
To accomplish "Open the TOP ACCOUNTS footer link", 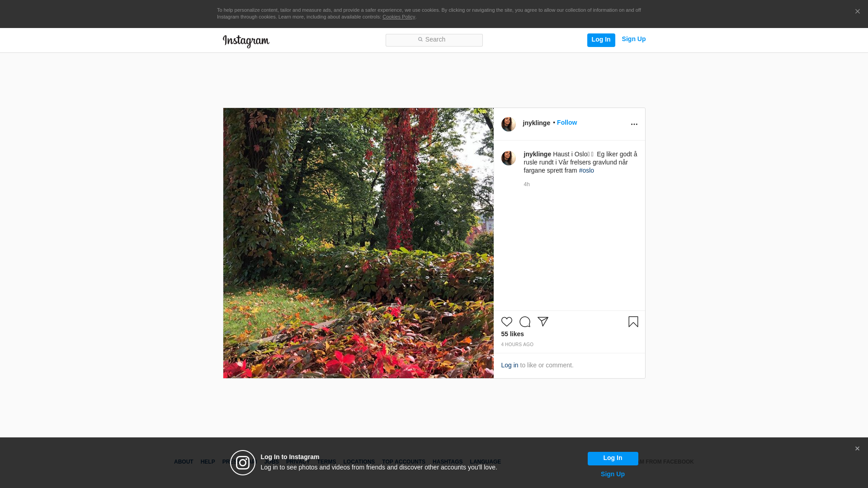I will click(403, 462).
